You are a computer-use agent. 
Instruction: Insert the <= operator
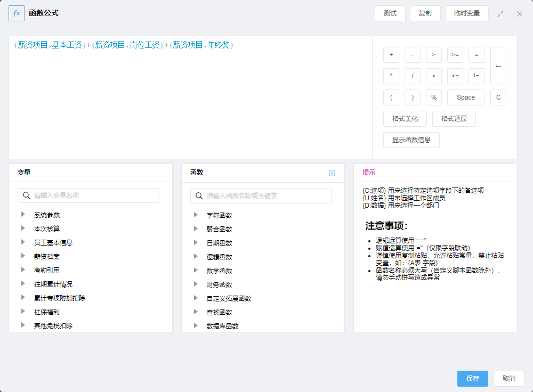455,76
